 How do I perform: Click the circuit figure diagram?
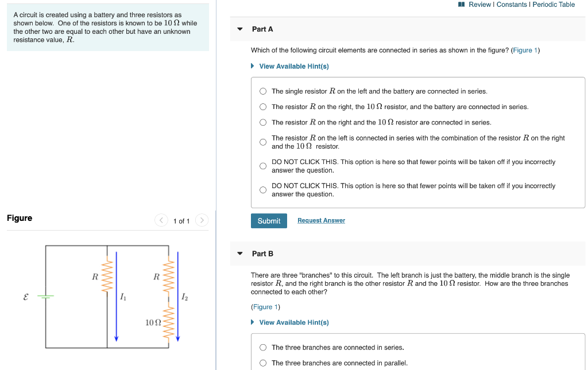(x=109, y=297)
